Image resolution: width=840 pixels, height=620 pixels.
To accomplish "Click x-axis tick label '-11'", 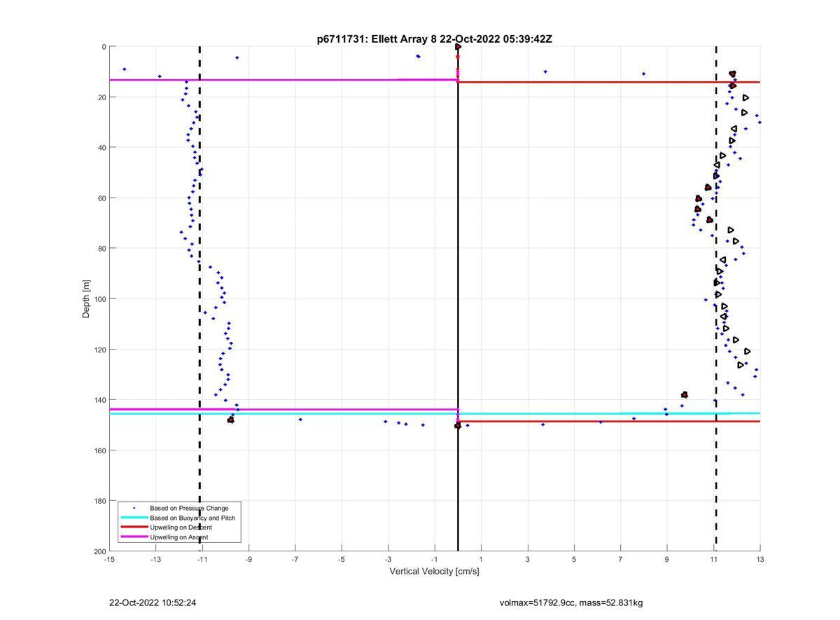I will (x=202, y=559).
